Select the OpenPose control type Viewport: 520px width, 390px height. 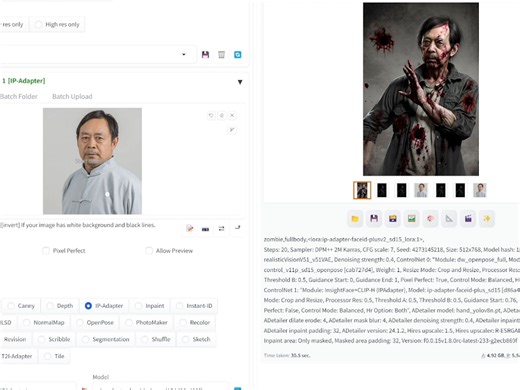(95, 322)
